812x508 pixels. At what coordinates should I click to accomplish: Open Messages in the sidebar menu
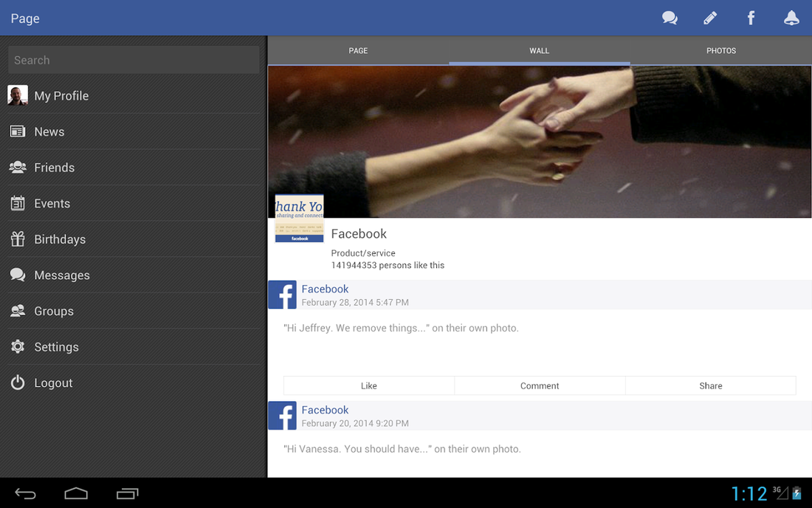click(x=134, y=275)
